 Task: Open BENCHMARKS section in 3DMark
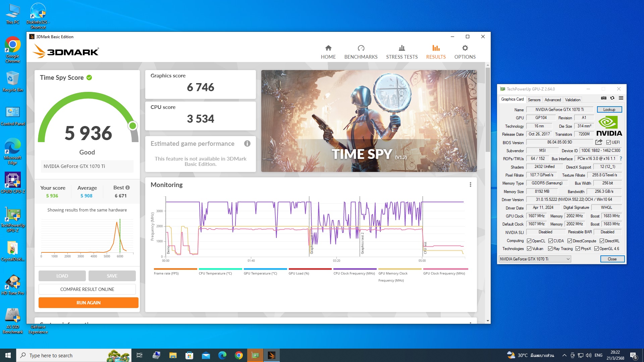(x=361, y=52)
